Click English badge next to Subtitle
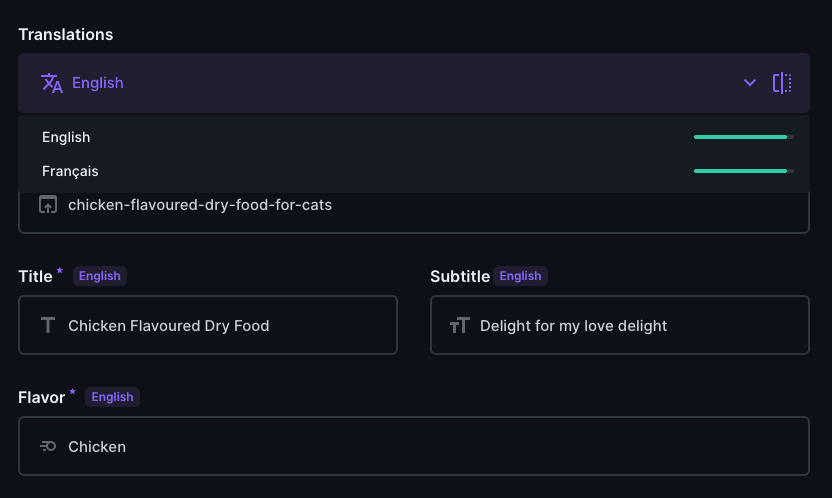The image size is (832, 498). tap(521, 276)
